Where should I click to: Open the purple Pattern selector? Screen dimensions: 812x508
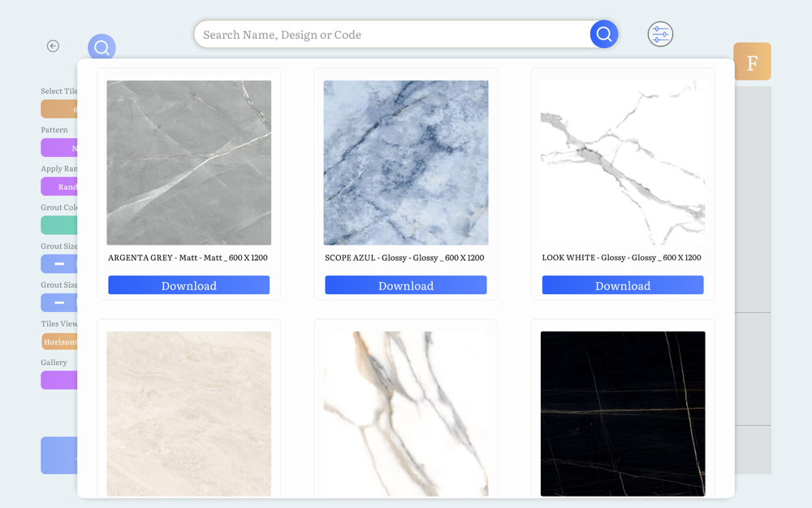point(59,148)
